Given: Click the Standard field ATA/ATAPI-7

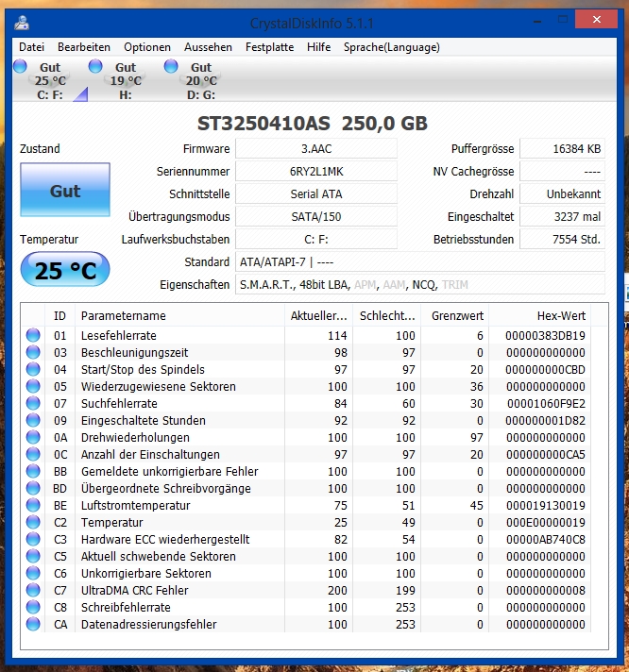Looking at the screenshot, I should (420, 261).
